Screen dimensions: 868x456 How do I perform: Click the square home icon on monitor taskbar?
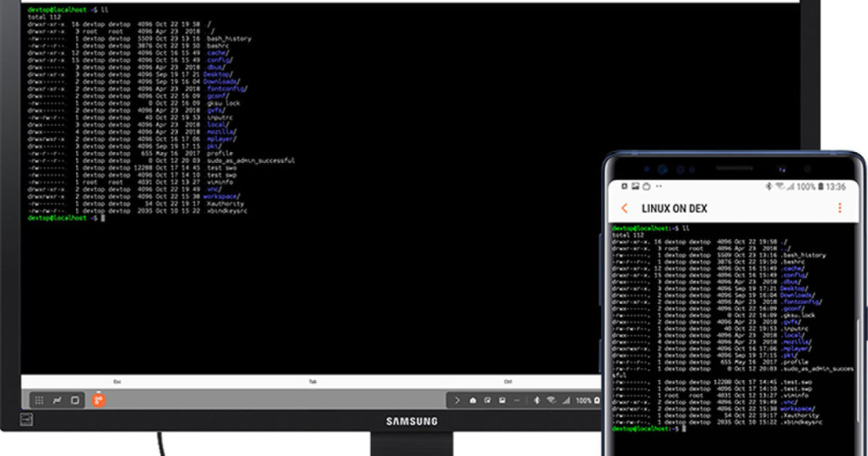[75, 400]
